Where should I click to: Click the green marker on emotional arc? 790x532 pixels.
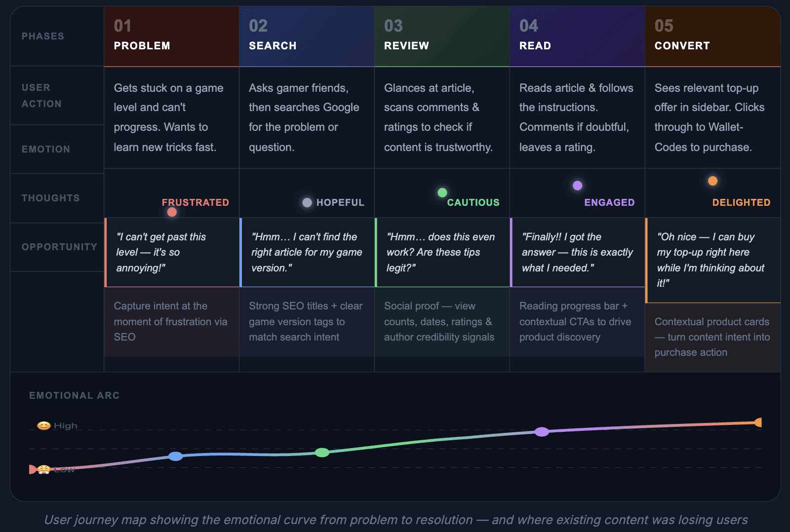(322, 453)
